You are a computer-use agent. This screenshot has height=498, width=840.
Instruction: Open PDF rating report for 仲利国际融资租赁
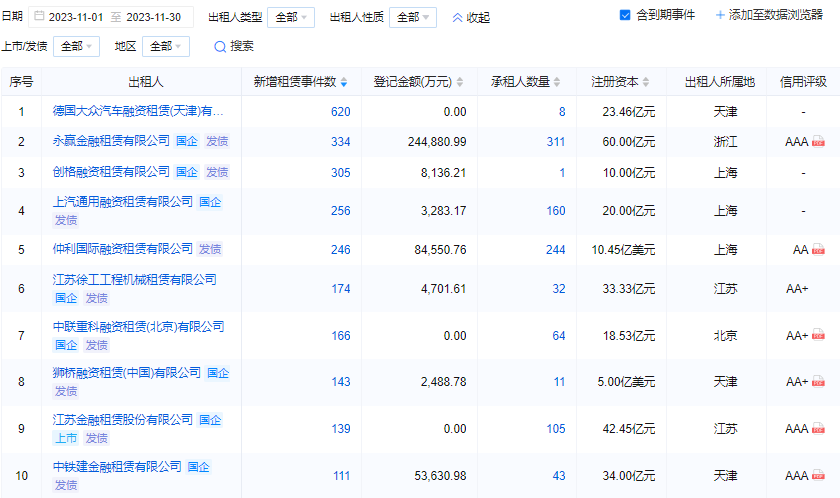coord(818,250)
